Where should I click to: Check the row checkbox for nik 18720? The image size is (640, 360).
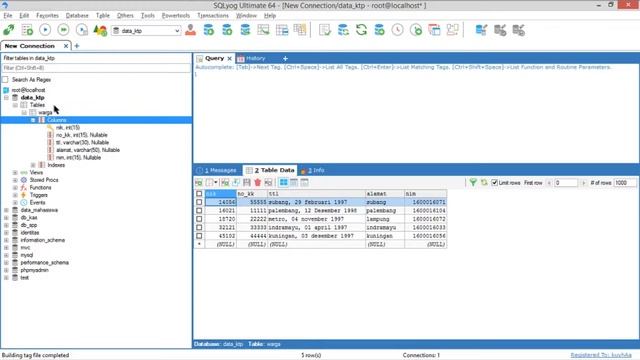(x=199, y=219)
